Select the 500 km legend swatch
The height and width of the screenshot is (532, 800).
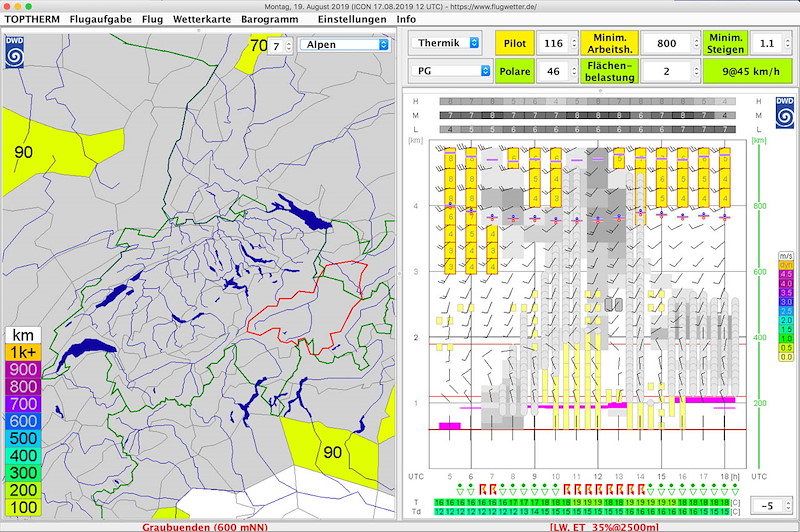point(23,439)
